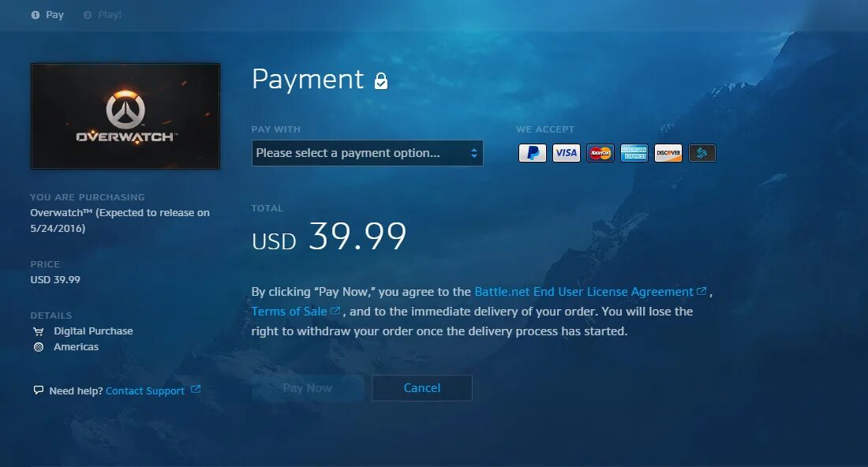Viewport: 868px width, 467px height.
Task: Cancel the purchase
Action: point(422,388)
